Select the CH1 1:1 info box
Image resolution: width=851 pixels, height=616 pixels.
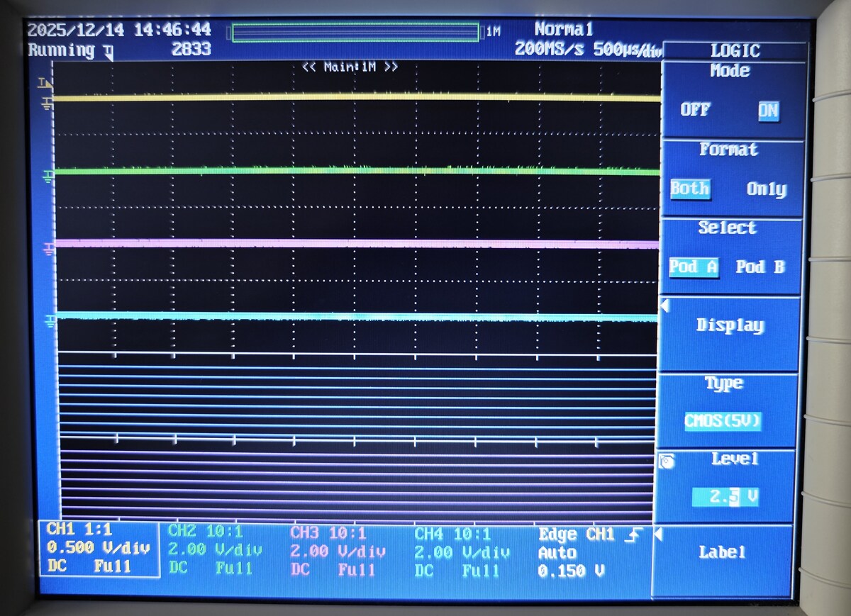pyautogui.click(x=98, y=549)
